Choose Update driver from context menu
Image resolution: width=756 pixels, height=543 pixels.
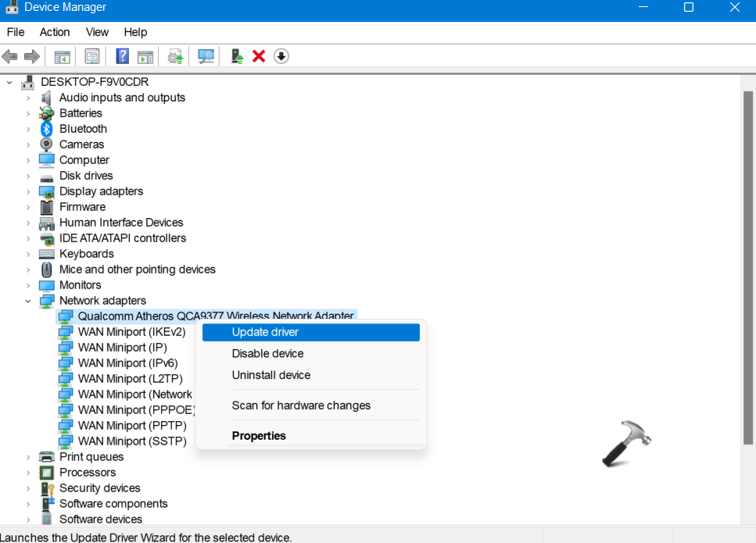[311, 333]
